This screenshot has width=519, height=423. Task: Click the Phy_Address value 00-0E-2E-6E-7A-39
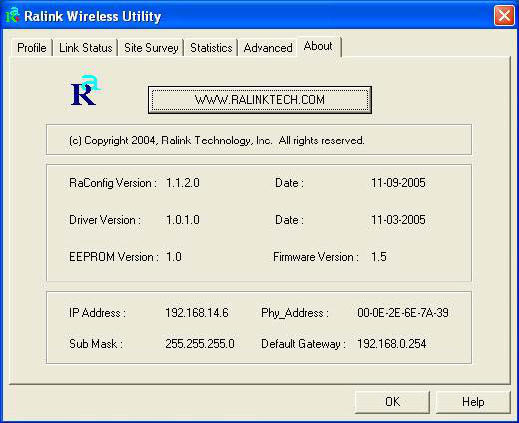coord(403,313)
